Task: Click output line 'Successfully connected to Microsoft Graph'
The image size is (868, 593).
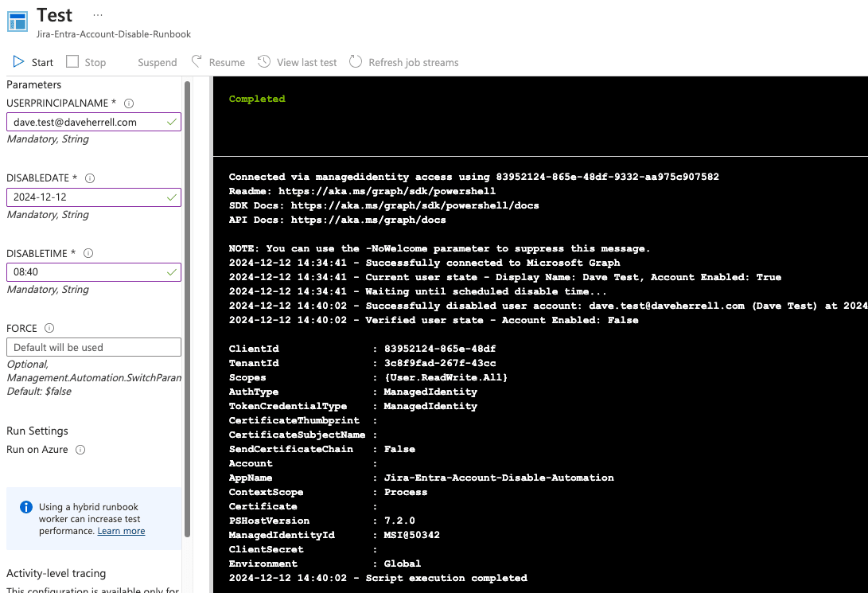Action: pos(425,263)
